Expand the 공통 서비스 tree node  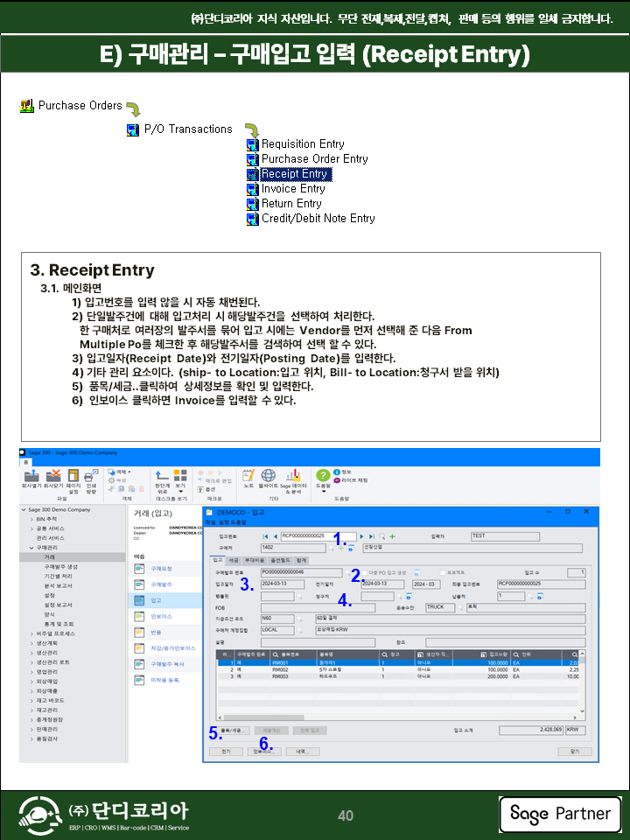(31, 528)
